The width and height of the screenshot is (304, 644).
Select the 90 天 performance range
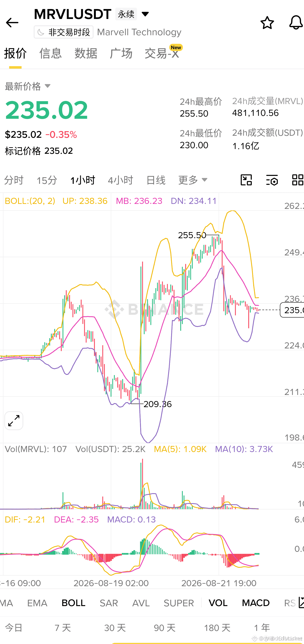coord(165,628)
